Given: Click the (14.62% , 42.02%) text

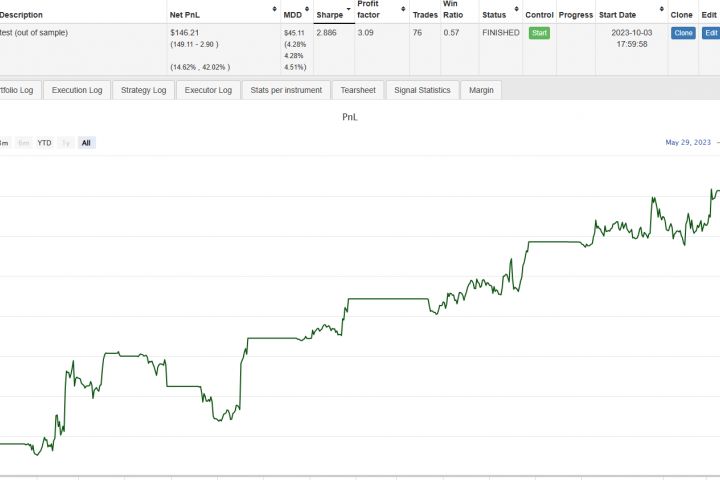Looking at the screenshot, I should point(200,67).
